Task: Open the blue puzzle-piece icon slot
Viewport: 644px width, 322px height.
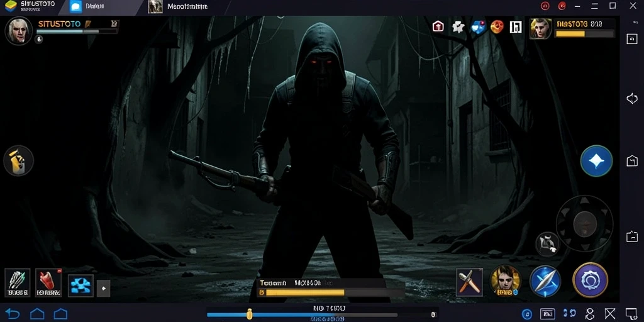Action: point(80,286)
